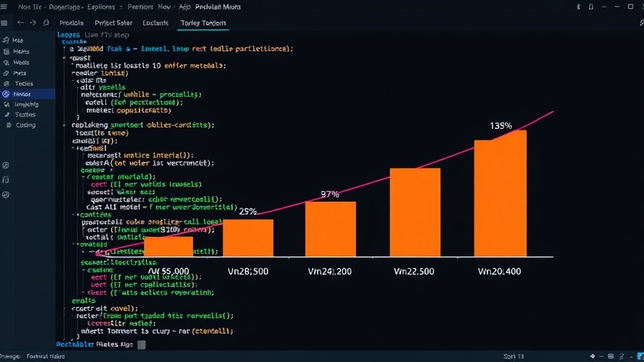Image resolution: width=644 pixels, height=362 pixels.
Task: Click the tallest orange bar labeled 139%
Action: tap(500, 194)
